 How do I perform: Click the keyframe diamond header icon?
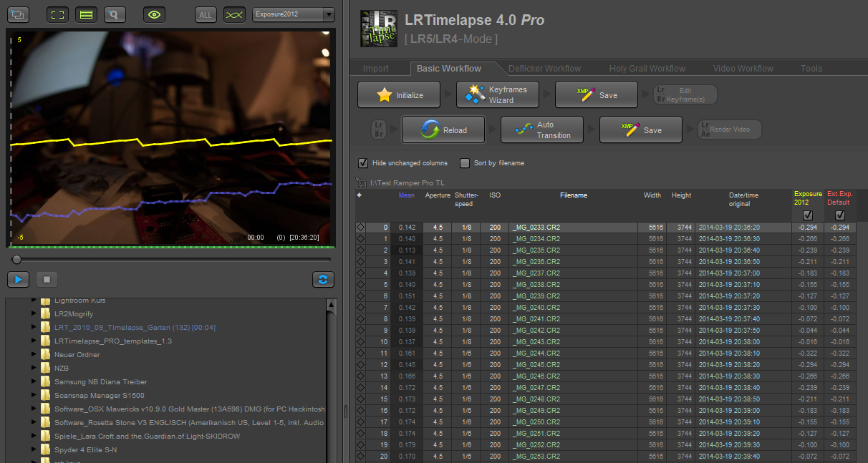coord(360,195)
